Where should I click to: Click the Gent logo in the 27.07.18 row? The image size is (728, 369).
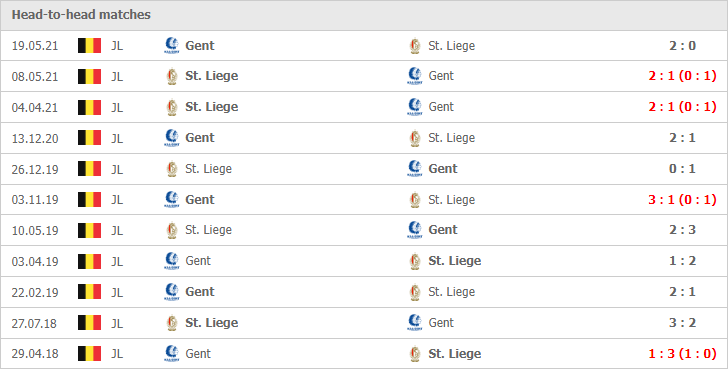pyautogui.click(x=415, y=323)
